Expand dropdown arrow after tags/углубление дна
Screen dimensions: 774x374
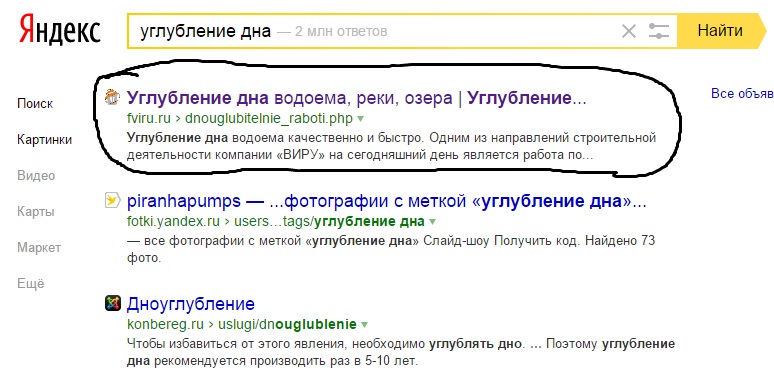click(432, 222)
